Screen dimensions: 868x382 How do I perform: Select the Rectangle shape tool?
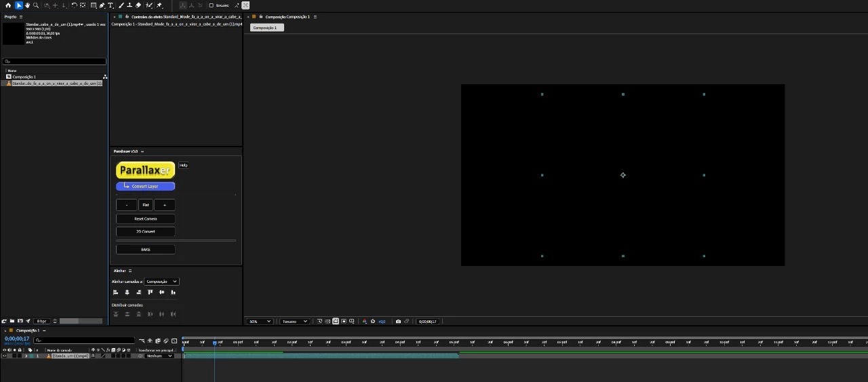[94, 5]
